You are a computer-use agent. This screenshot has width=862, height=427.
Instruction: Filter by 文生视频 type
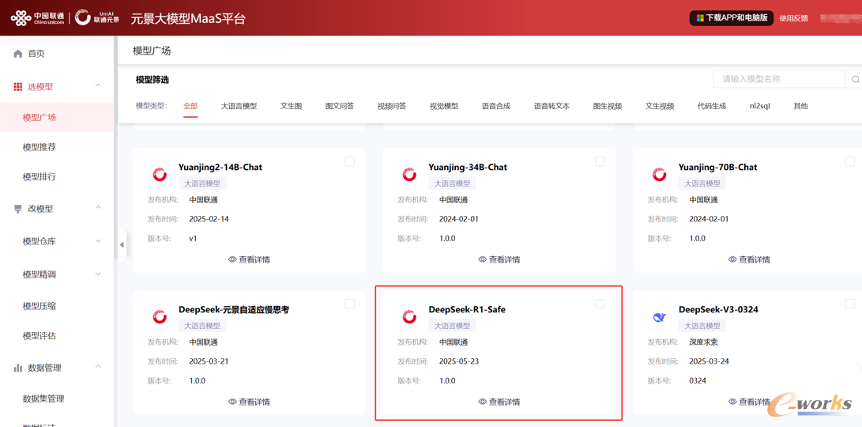(x=660, y=106)
